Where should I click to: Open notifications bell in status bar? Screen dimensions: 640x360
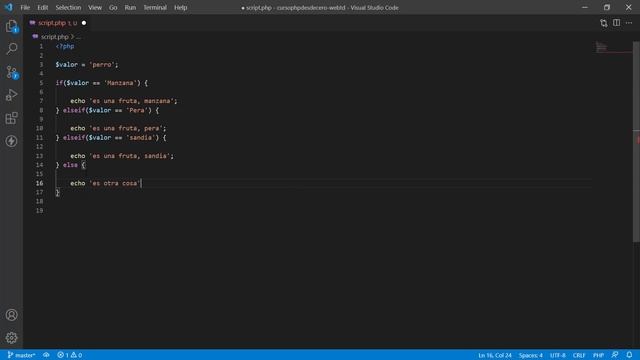coord(629,355)
